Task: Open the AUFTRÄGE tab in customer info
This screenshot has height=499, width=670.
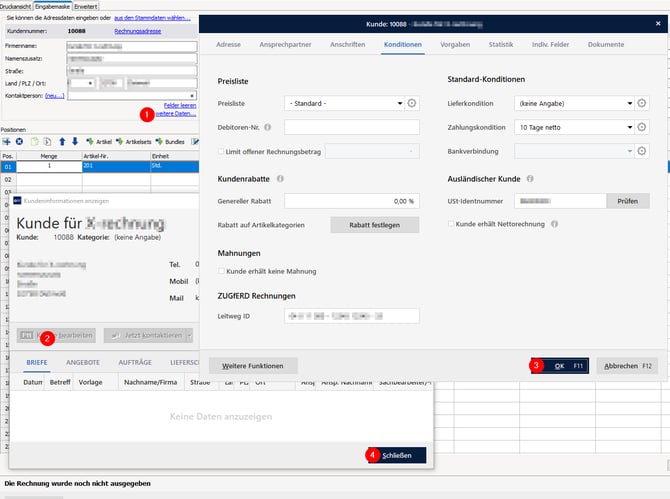Action: click(135, 362)
